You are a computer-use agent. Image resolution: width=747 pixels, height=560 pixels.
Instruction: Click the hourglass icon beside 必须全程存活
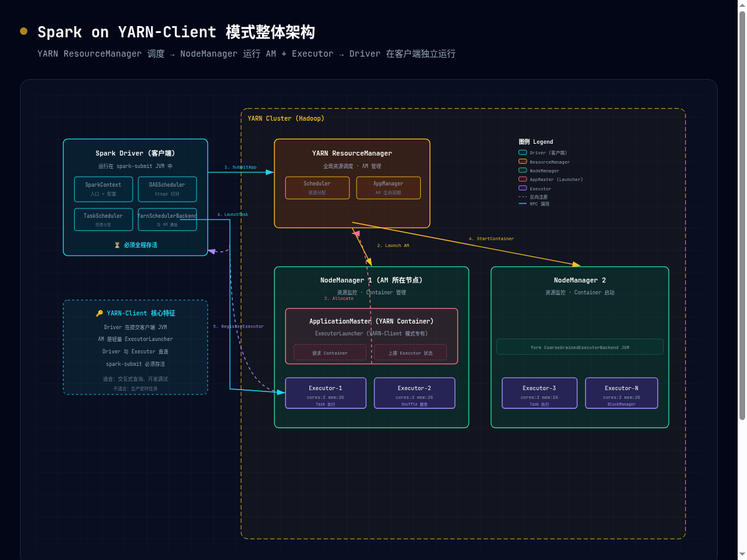click(117, 245)
